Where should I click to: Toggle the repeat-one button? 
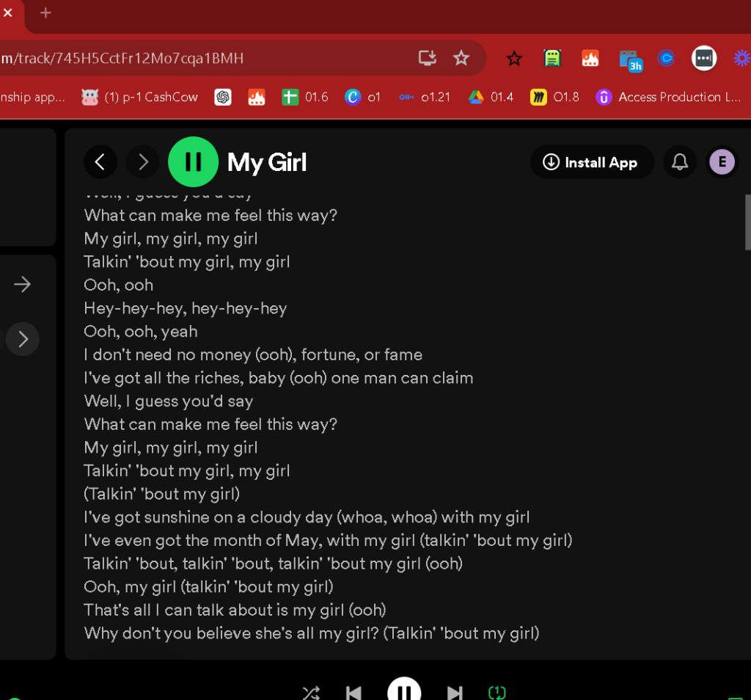coord(497,693)
